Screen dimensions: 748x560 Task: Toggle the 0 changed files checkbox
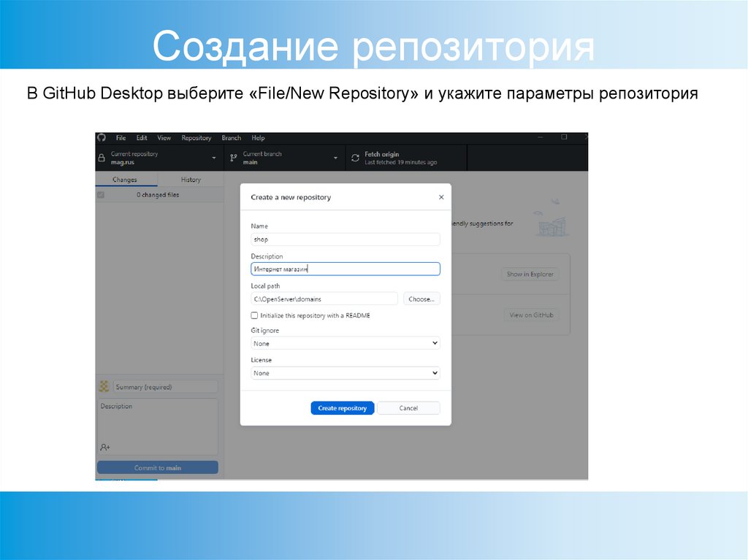[x=101, y=195]
